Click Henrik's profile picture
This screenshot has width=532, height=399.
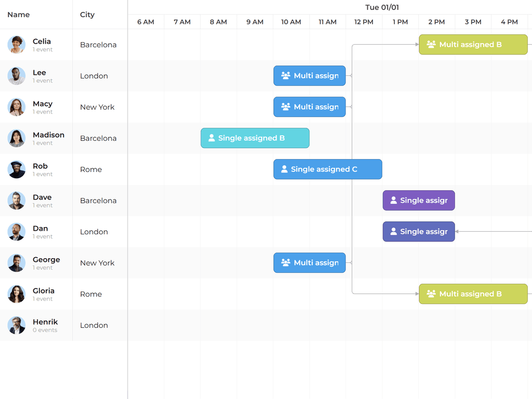click(16, 325)
